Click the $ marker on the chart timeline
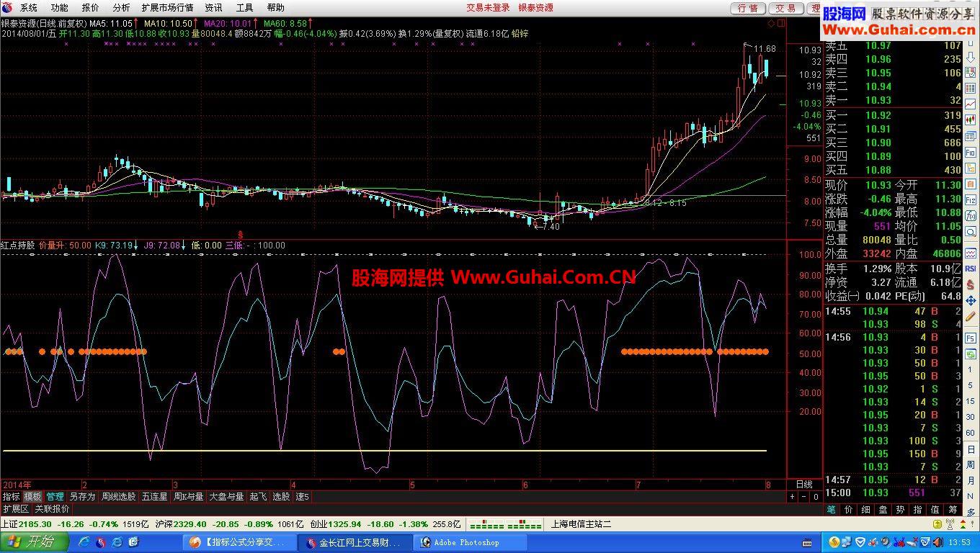Viewport: 980px width, 553px height. (240, 235)
